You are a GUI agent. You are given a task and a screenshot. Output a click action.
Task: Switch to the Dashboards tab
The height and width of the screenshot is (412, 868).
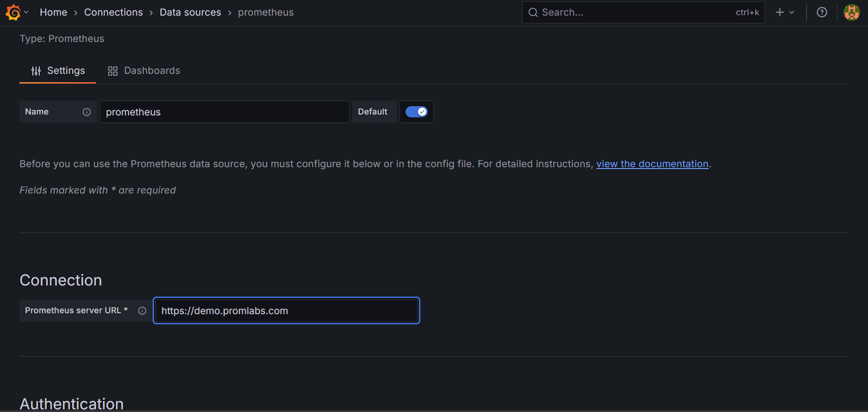pos(144,71)
